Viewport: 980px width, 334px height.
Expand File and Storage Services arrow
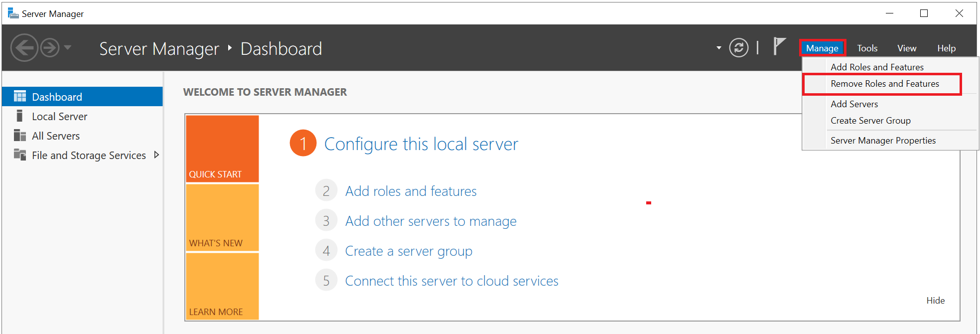tap(156, 155)
